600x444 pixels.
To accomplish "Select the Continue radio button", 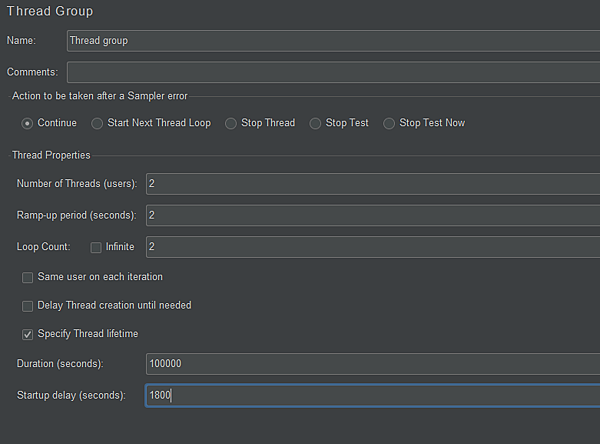I will pos(27,123).
